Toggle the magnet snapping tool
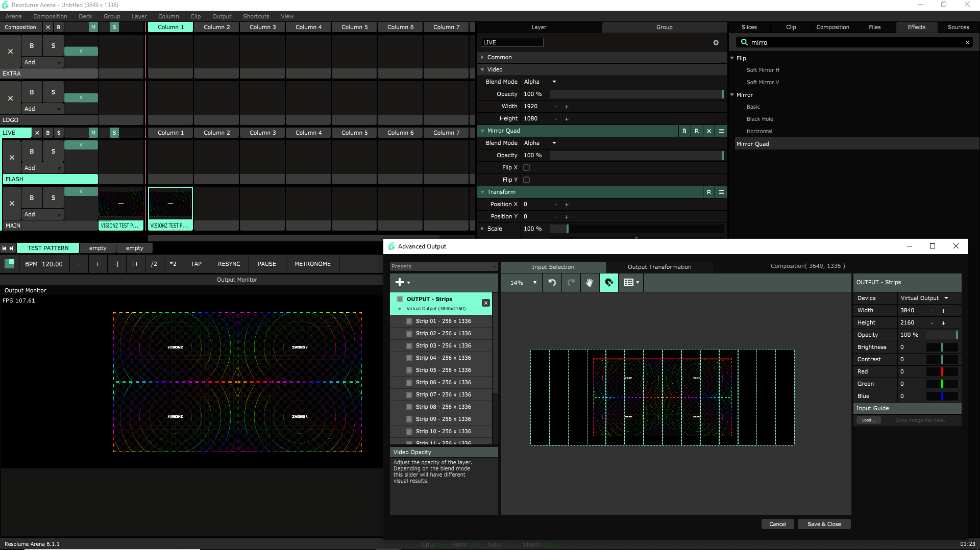Image resolution: width=980 pixels, height=550 pixels. coord(608,283)
